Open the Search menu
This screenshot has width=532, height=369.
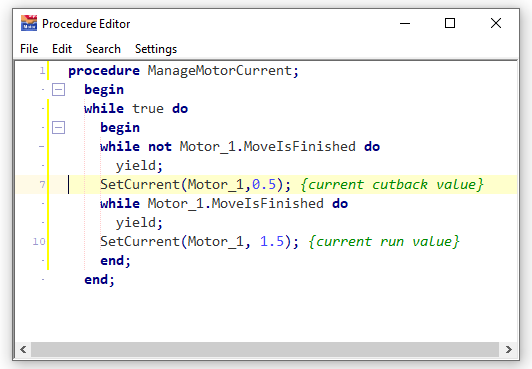click(x=103, y=49)
